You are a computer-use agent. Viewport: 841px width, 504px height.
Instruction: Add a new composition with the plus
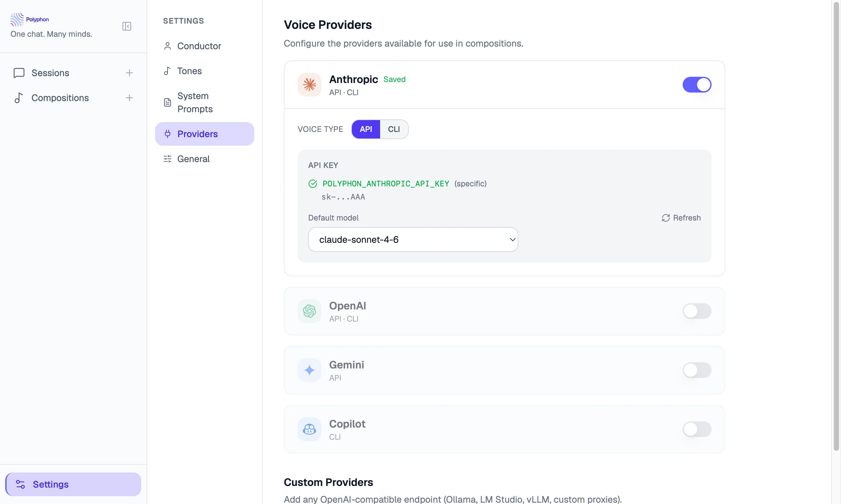point(129,98)
